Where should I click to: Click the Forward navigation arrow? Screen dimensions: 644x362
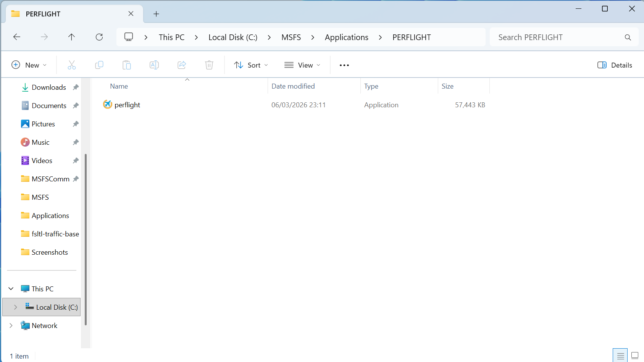44,37
